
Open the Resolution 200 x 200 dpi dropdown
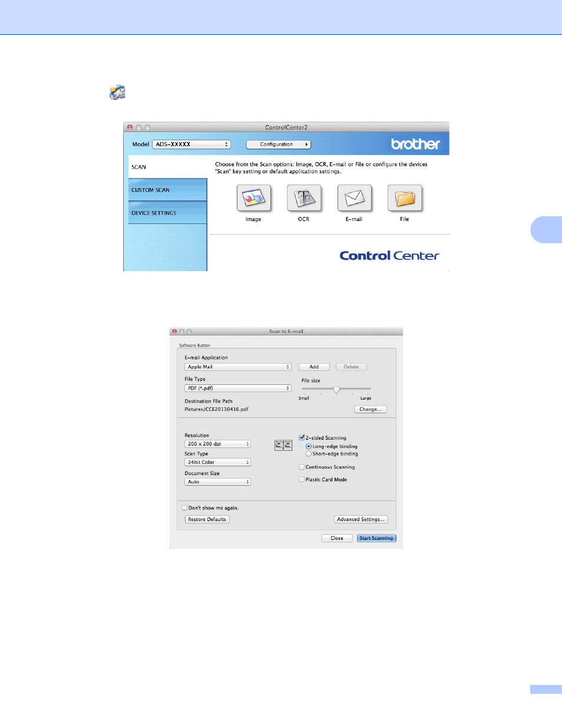217,444
